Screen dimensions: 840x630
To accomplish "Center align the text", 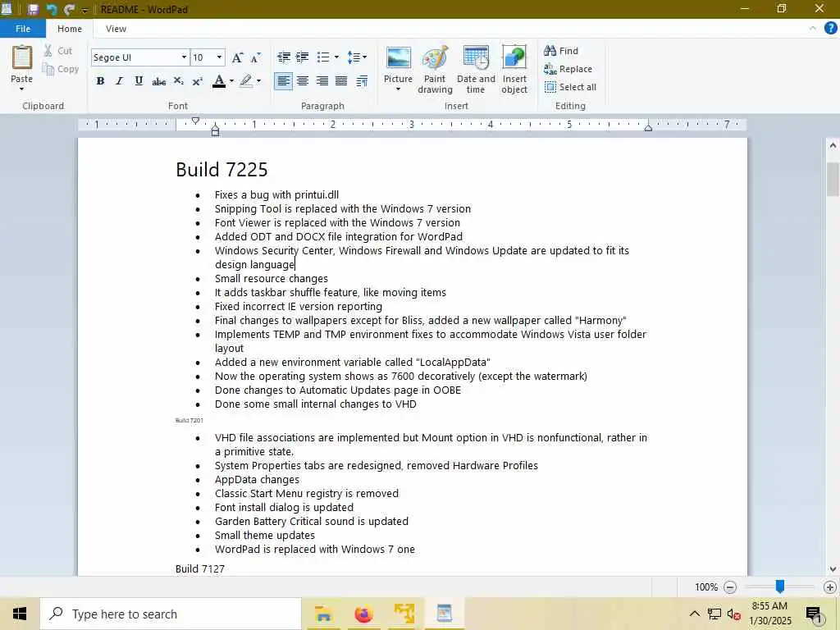I will [x=303, y=81].
